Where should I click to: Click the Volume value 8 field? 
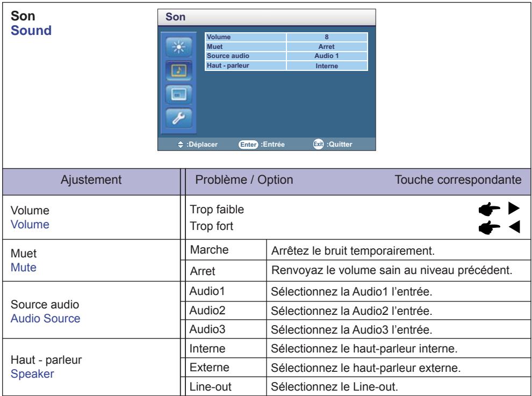coord(327,37)
